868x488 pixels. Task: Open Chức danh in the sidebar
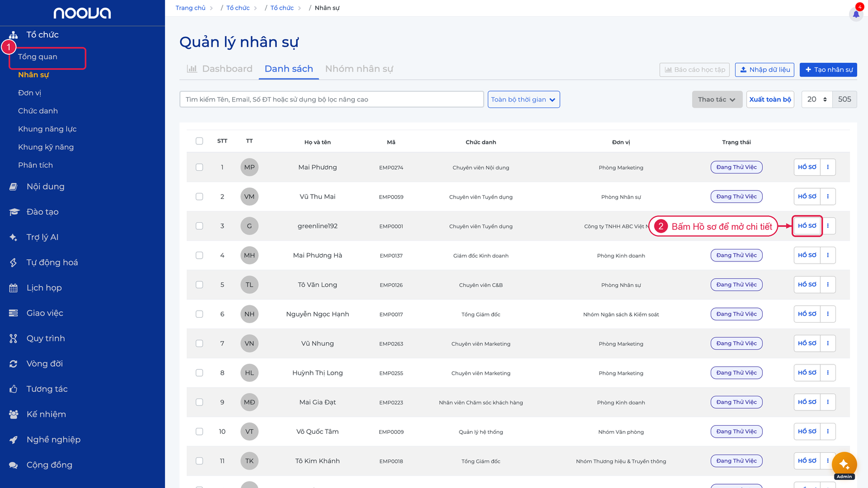point(38,111)
